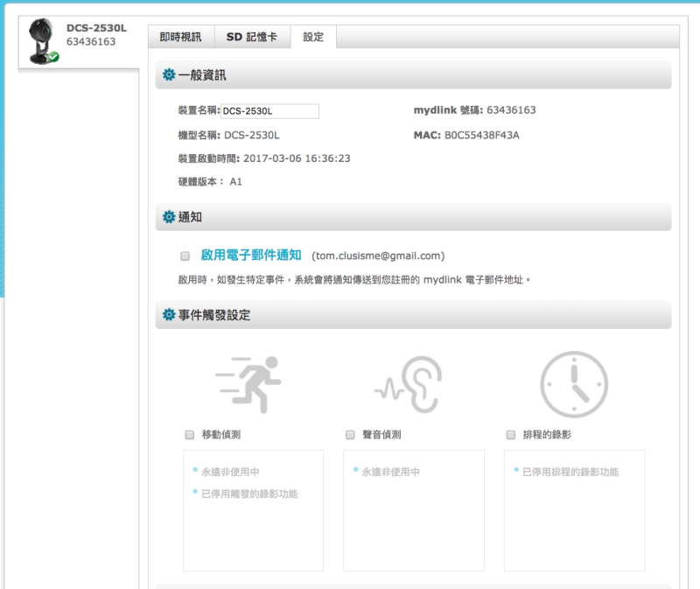Click the gear icon beside 通知
The height and width of the screenshot is (589, 700).
coord(168,217)
